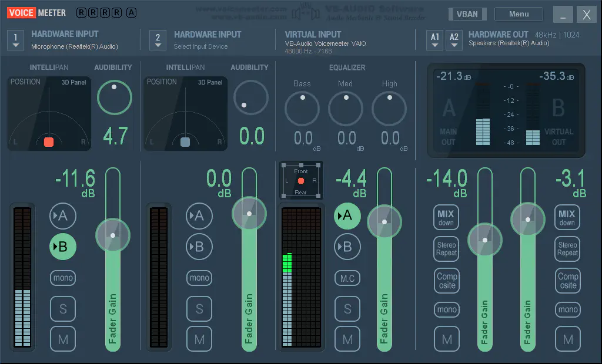The image size is (602, 364).
Task: Click the Med equalizer knob
Action: pos(346,109)
